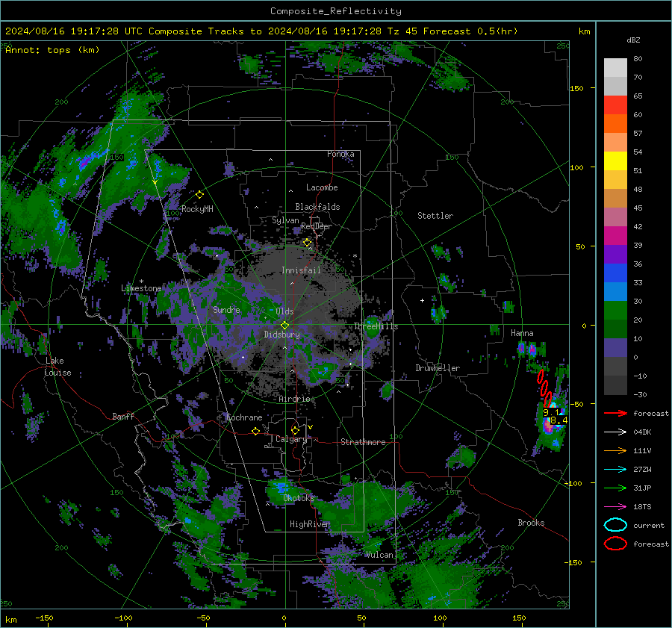Click the asterisk marker above Limestone

coord(141,282)
